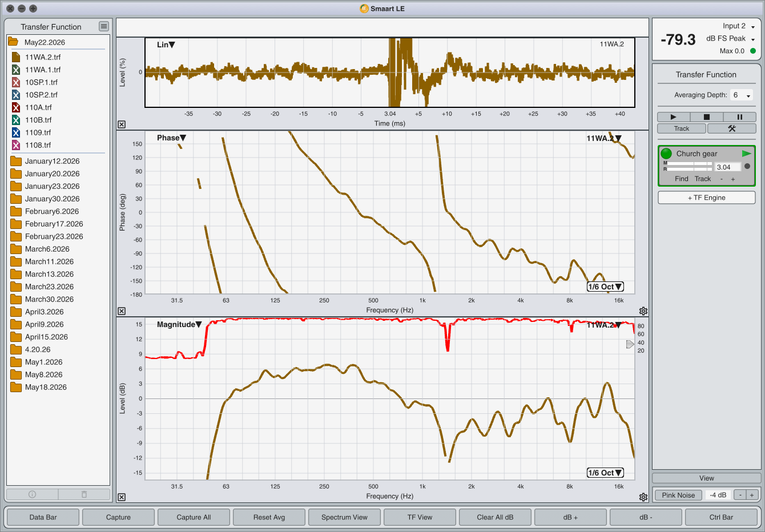765x532 pixels.
Task: Click the Clear All dB button
Action: click(495, 517)
